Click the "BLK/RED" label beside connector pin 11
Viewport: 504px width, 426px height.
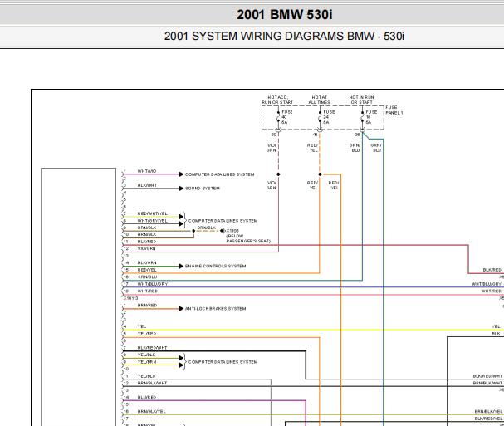coord(147,242)
